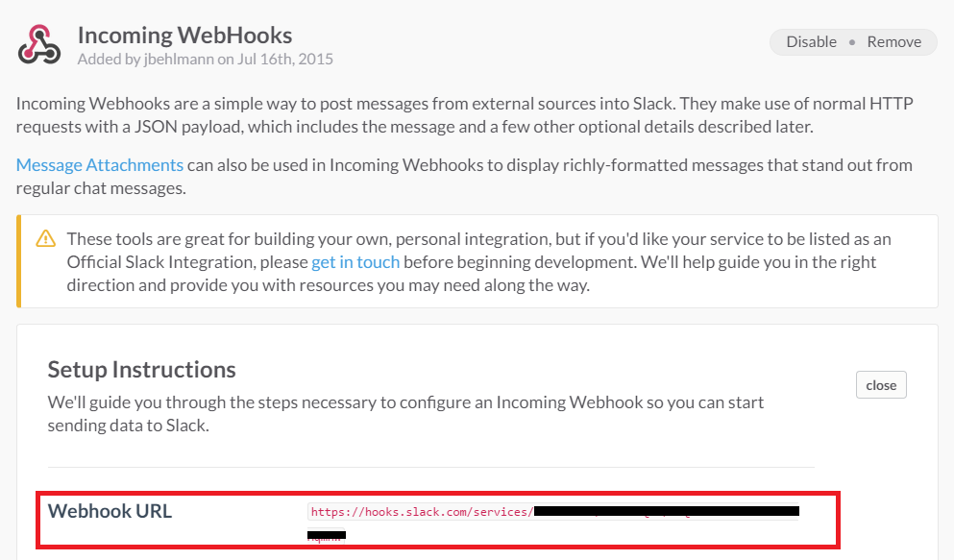The image size is (954, 560).
Task: Click the paragraph describing JSON payload requests
Action: click(x=464, y=115)
